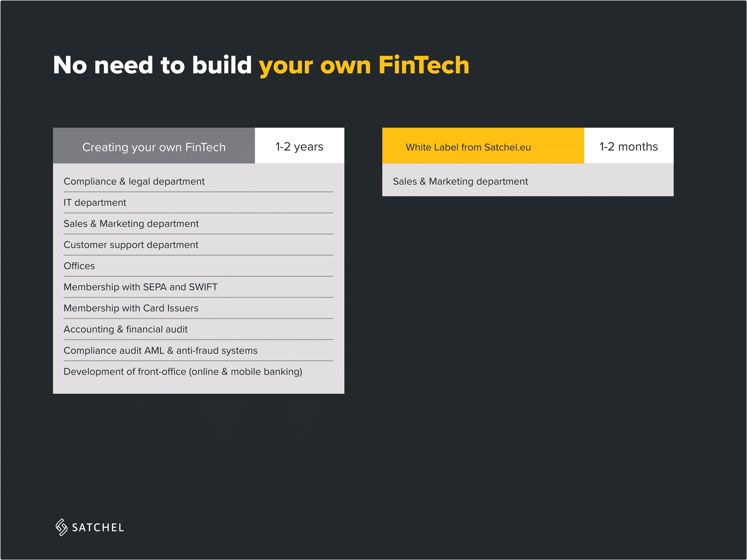Viewport: 747px width, 560px height.
Task: Click the white 'No need to build' heading
Action: click(x=153, y=65)
